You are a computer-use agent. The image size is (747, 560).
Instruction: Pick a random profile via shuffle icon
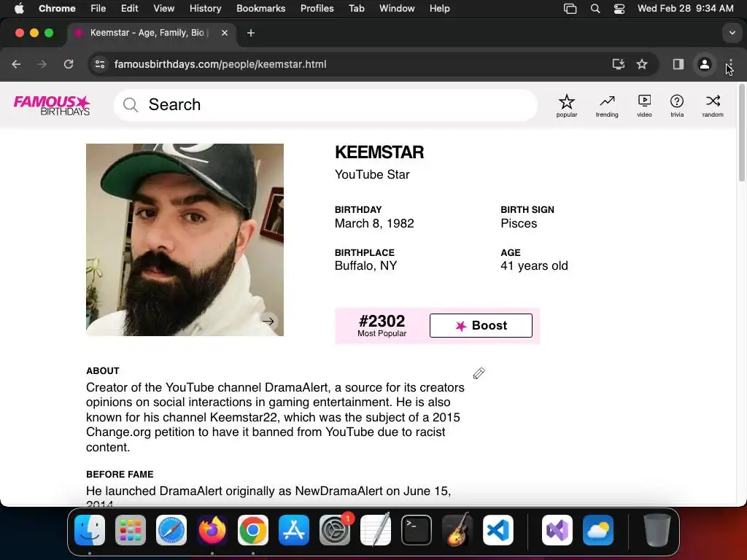click(x=713, y=105)
